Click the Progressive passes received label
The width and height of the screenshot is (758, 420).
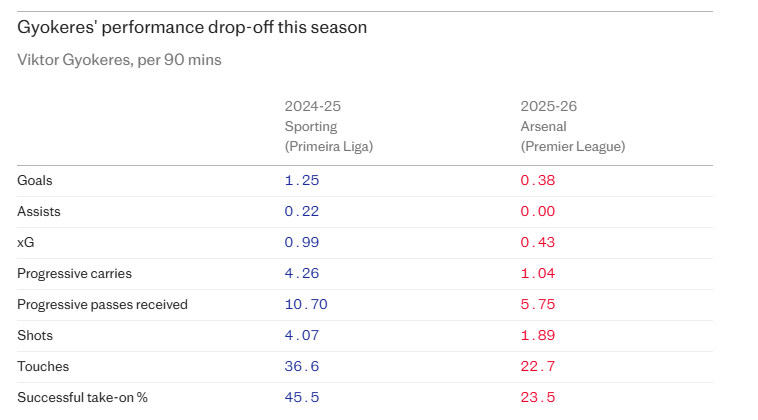coord(102,305)
